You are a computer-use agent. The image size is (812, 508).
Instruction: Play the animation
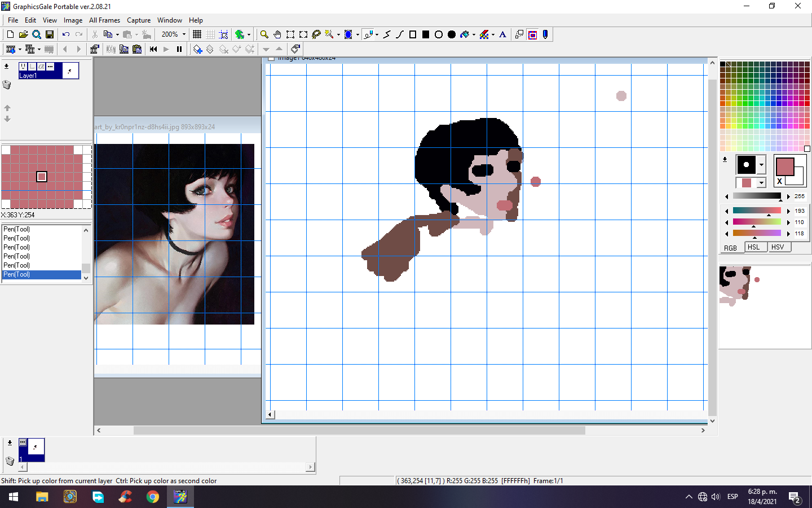click(x=166, y=49)
